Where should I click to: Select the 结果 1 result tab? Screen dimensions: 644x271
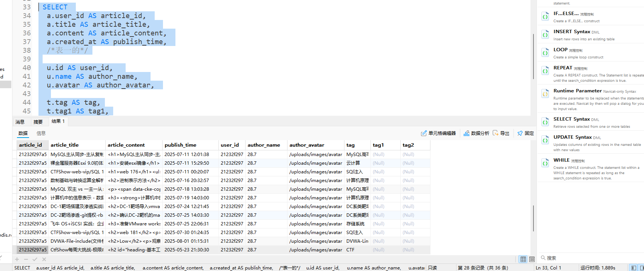(x=58, y=121)
